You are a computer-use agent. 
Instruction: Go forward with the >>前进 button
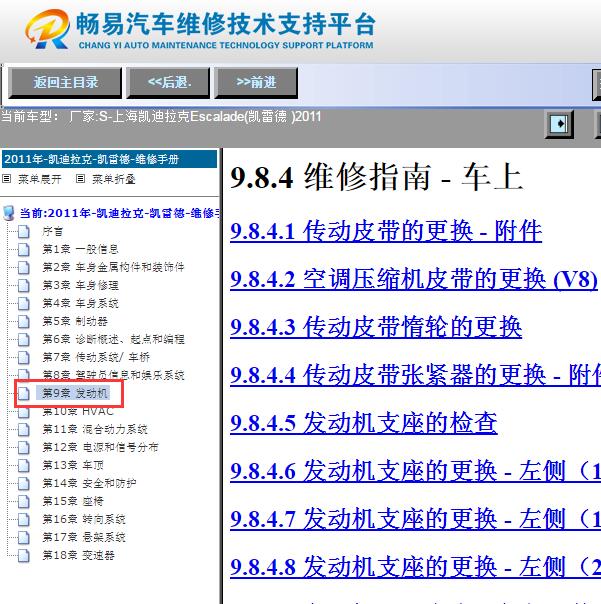tap(256, 82)
